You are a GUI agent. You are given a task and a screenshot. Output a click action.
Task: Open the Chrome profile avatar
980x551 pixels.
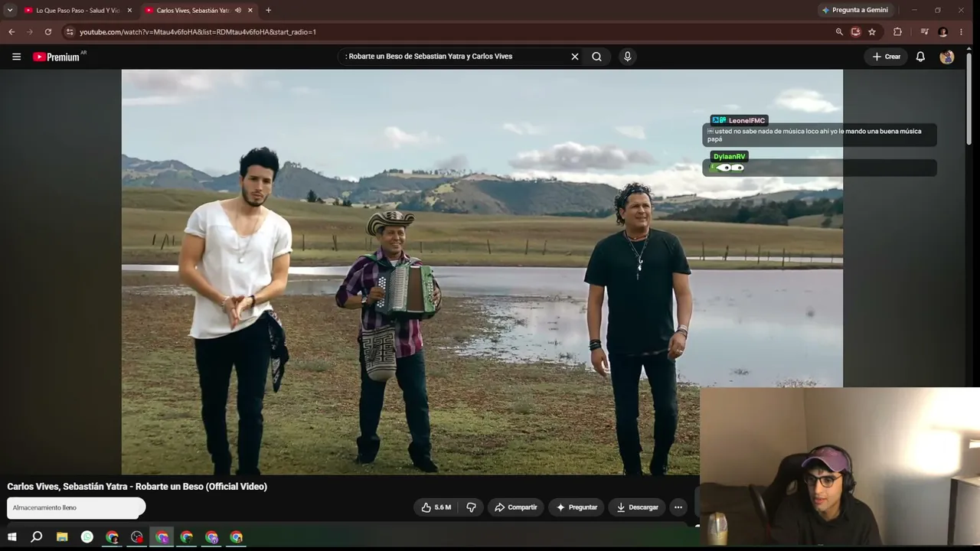(x=942, y=32)
